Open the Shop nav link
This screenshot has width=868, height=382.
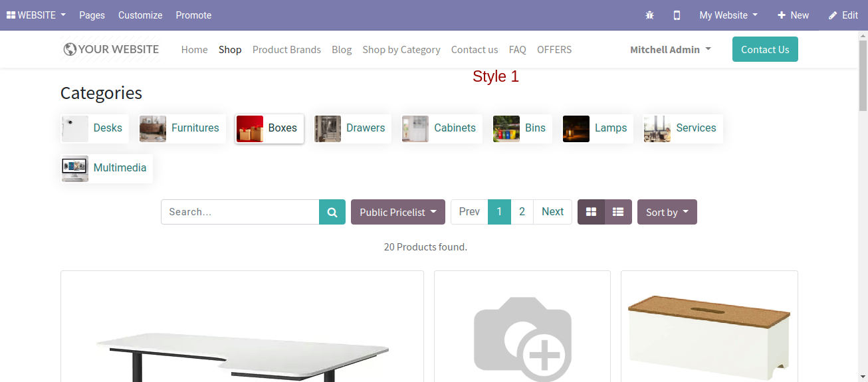click(230, 49)
